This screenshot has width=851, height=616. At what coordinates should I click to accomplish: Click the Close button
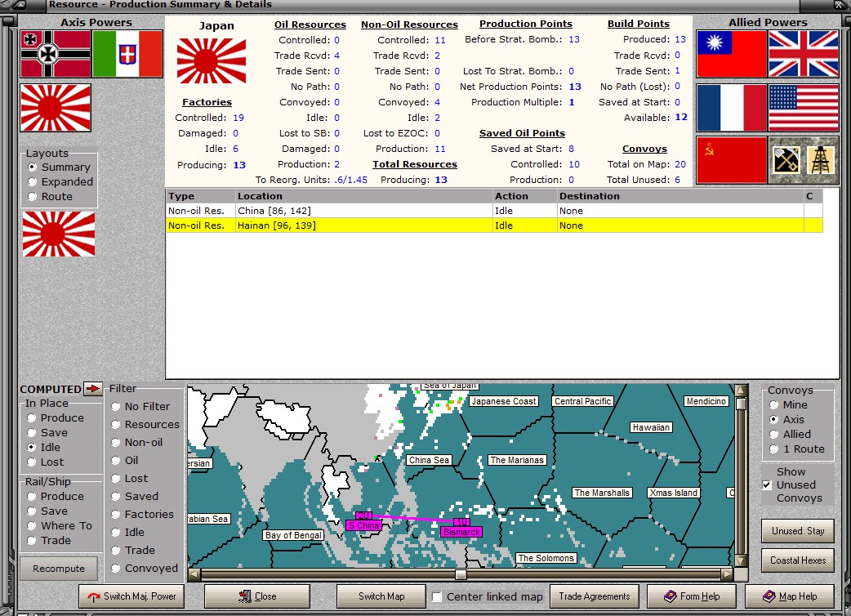(x=257, y=596)
